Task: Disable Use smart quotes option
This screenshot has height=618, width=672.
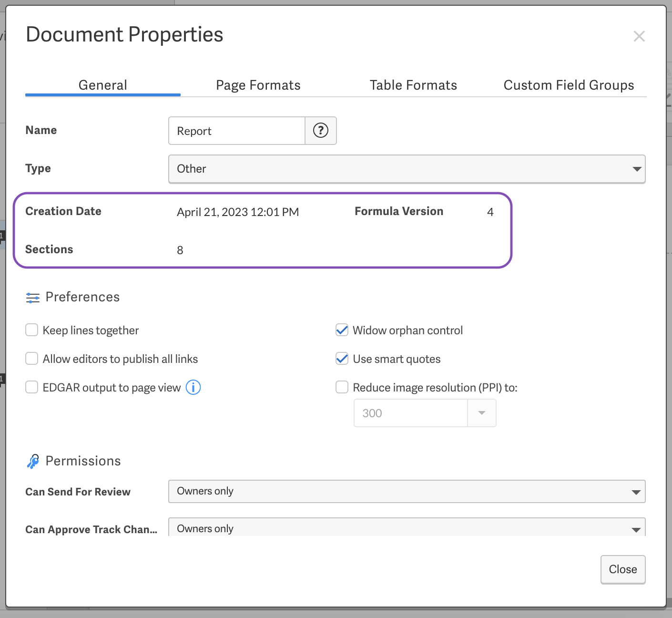Action: click(x=342, y=359)
